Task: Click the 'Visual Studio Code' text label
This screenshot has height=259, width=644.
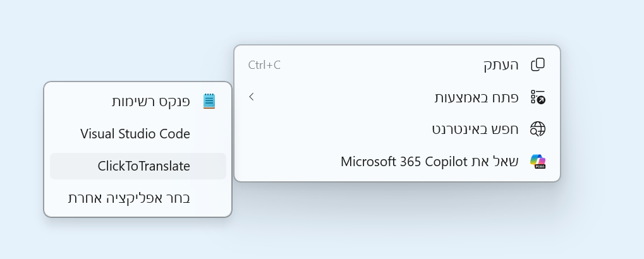Action: coord(135,134)
